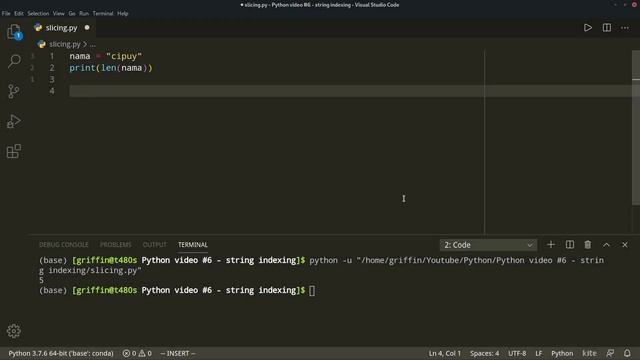Change language mode Python in status bar

[562, 353]
